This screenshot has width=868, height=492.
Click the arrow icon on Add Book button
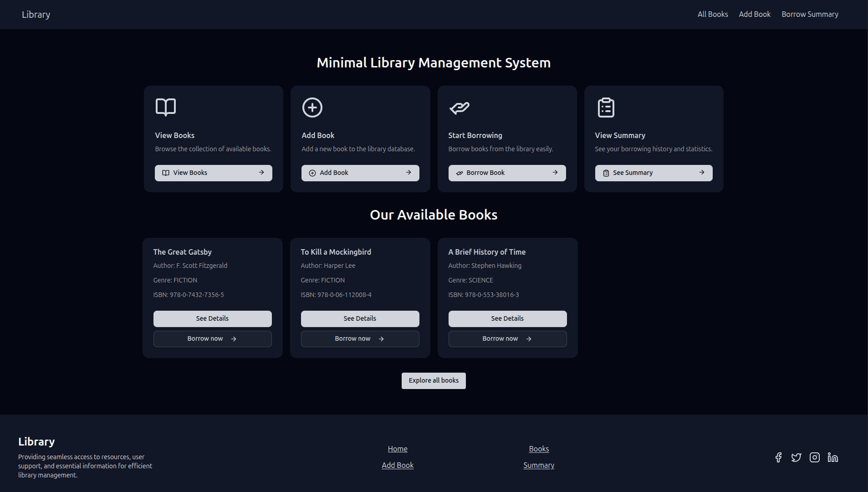click(408, 173)
